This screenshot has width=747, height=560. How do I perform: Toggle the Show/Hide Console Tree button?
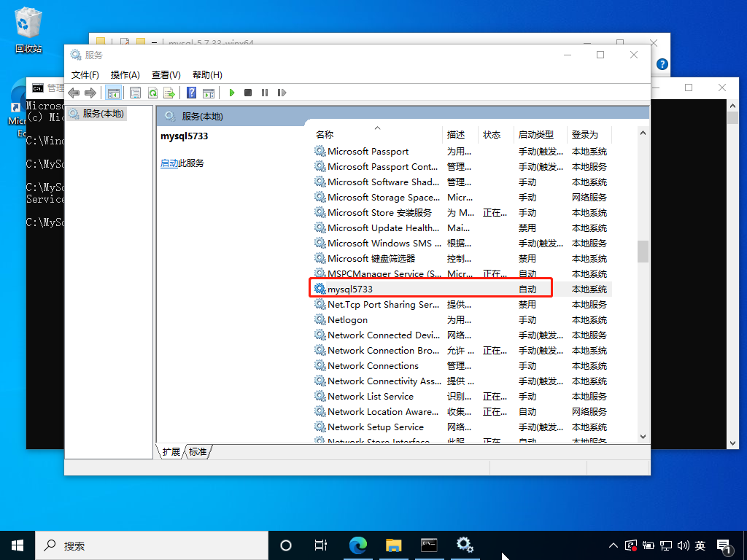(x=113, y=93)
